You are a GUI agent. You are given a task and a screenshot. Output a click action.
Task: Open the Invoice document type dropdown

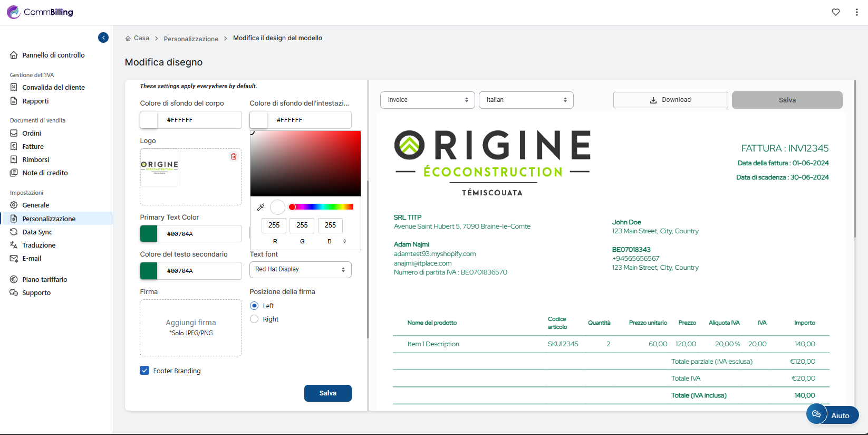point(427,100)
